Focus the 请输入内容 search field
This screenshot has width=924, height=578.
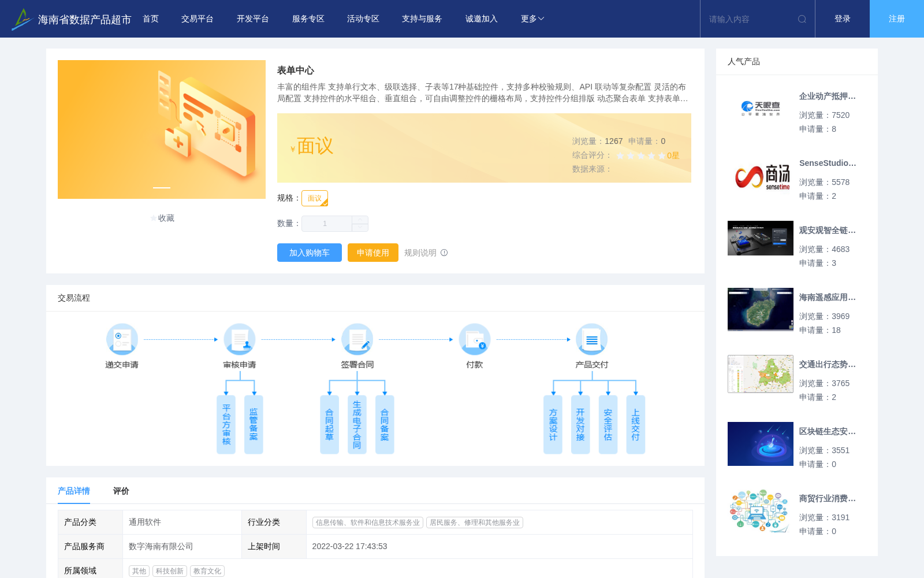750,19
